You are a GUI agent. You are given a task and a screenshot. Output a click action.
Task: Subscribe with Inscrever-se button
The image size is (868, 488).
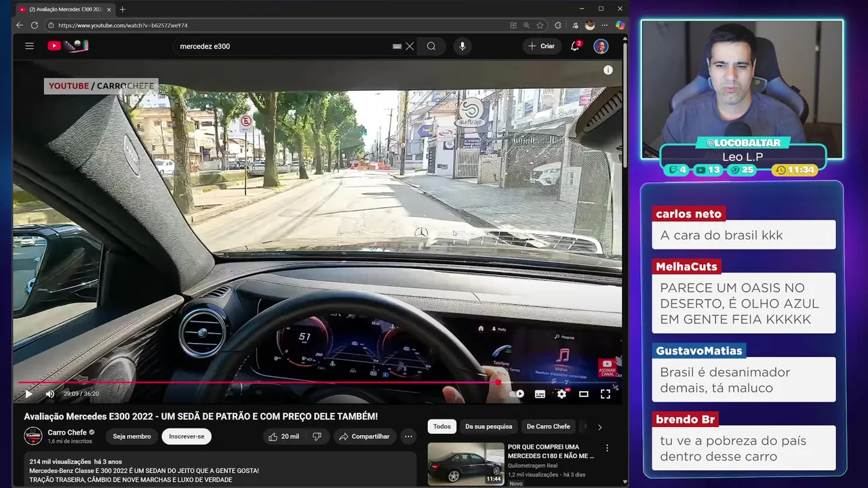pyautogui.click(x=186, y=436)
